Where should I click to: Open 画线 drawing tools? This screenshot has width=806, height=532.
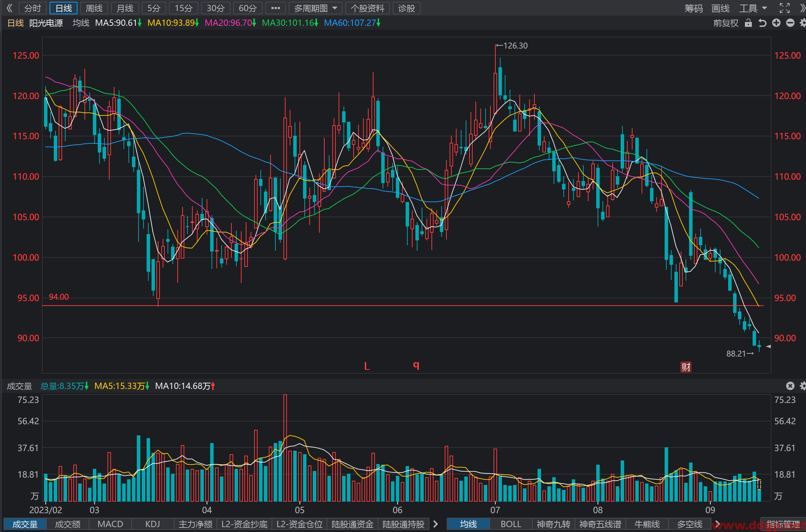pyautogui.click(x=720, y=8)
